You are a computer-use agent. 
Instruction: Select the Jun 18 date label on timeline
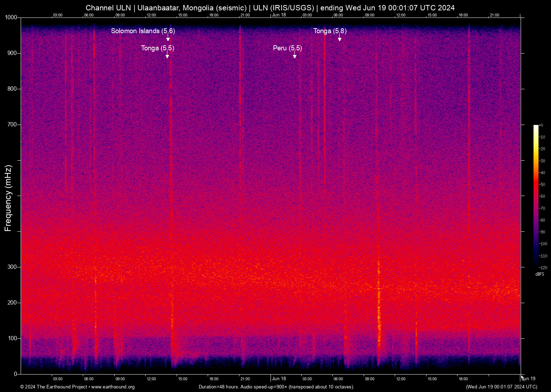click(279, 379)
